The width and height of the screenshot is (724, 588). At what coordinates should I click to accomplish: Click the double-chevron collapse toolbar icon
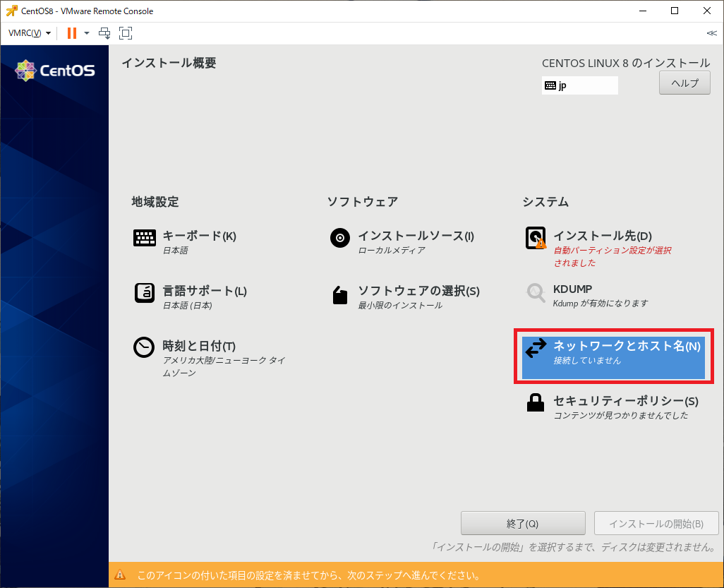[711, 33]
